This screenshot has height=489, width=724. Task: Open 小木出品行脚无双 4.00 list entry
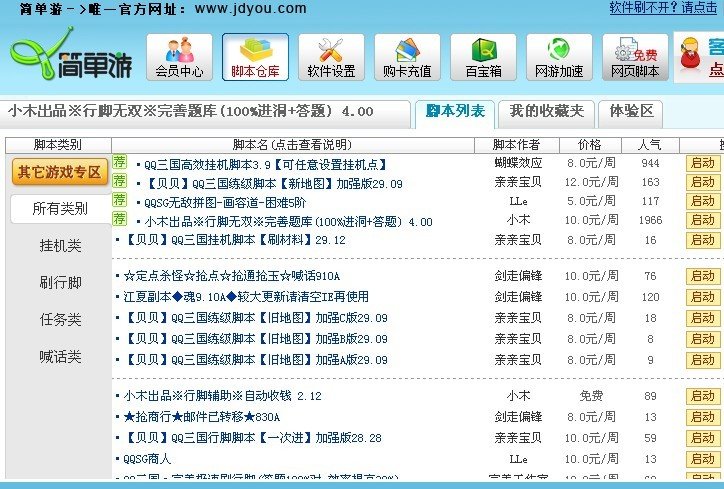(288, 222)
